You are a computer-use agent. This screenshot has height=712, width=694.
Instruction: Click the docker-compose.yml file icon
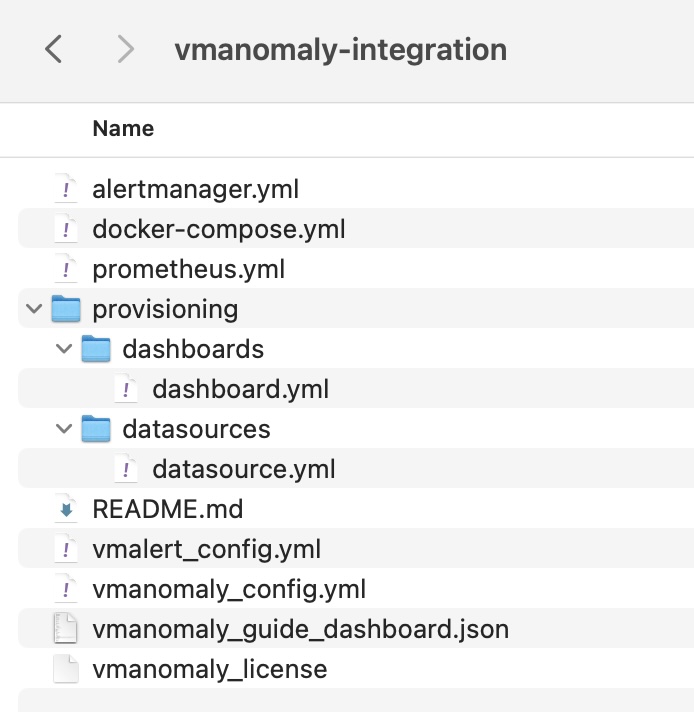[x=66, y=229]
